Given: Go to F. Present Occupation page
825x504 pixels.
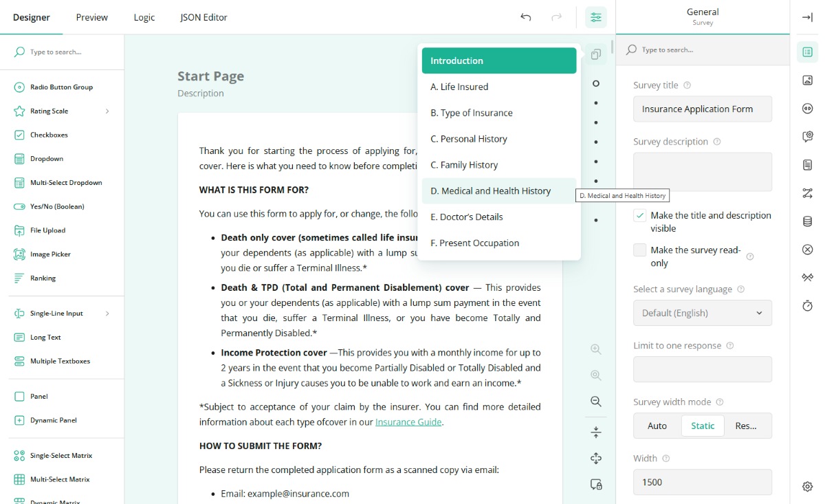Looking at the screenshot, I should 499,243.
